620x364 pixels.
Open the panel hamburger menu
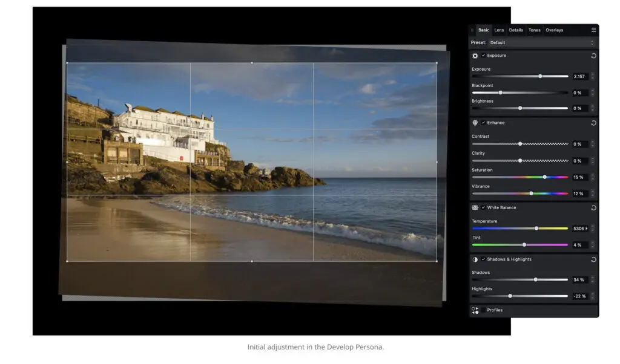(593, 30)
